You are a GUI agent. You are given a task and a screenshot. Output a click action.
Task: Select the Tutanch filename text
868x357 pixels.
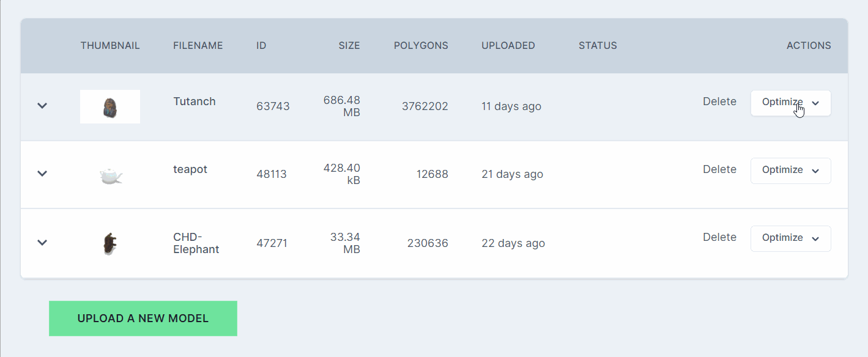coord(195,101)
